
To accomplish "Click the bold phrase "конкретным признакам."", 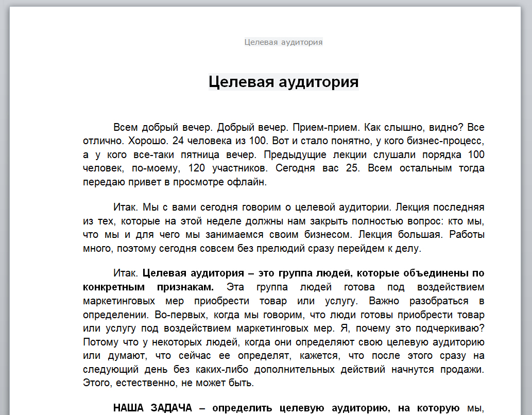I will pos(148,287).
